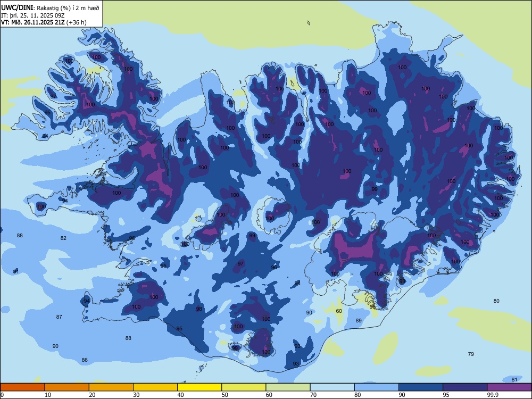Click the '60' humidity value on the map
This screenshot has height=399, width=532.
pos(339,311)
